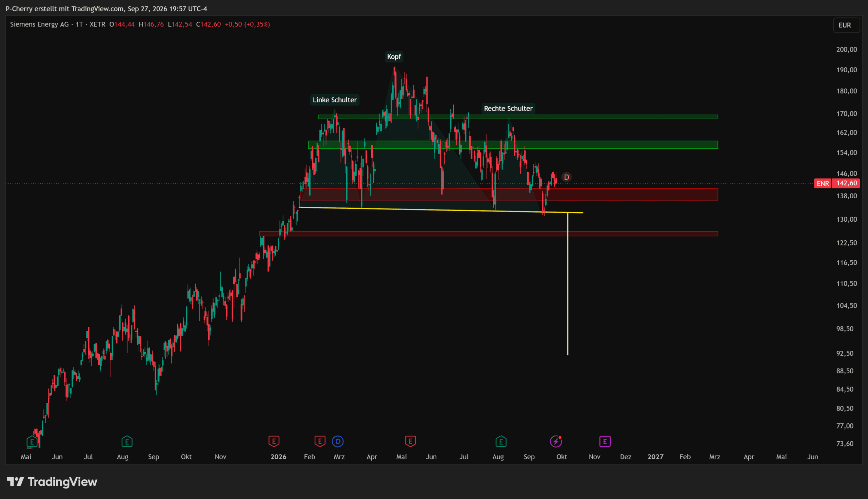Image resolution: width=868 pixels, height=499 pixels.
Task: Select the Rechte Schulter label
Action: pyautogui.click(x=508, y=108)
